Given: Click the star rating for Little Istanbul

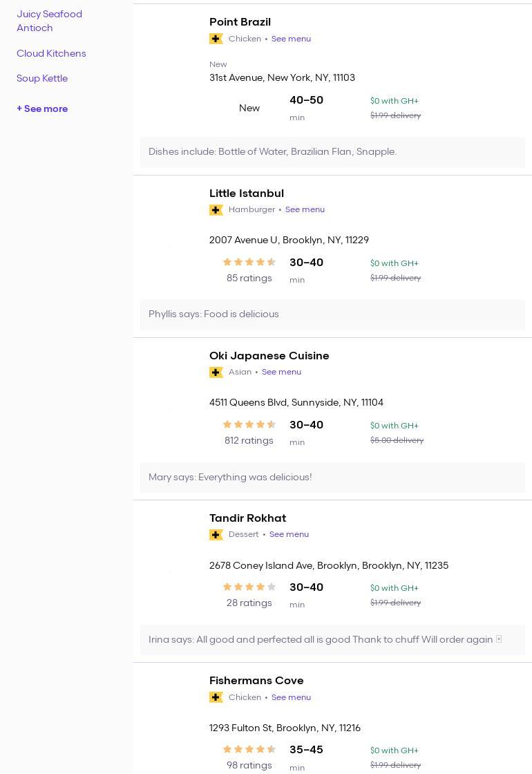Looking at the screenshot, I should (x=249, y=262).
